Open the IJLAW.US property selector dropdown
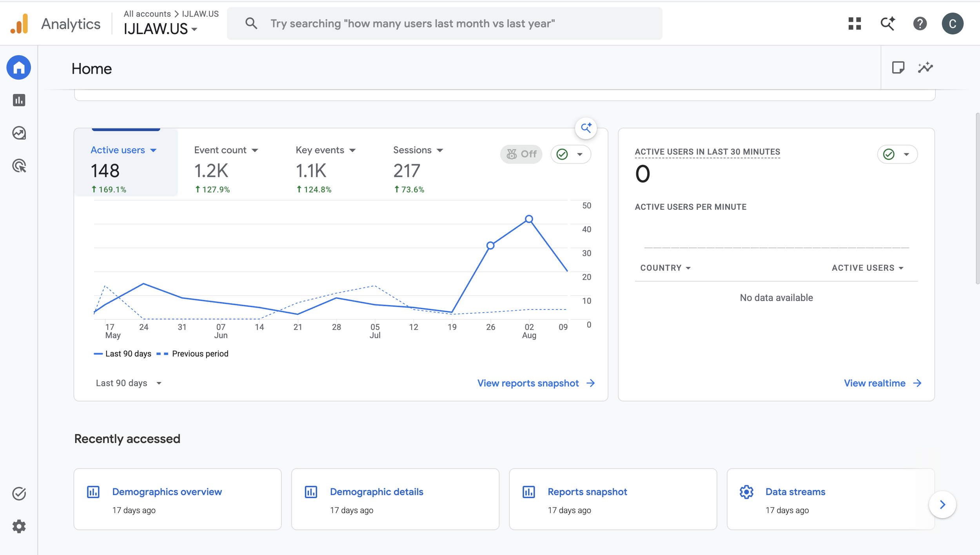Image resolution: width=980 pixels, height=555 pixels. tap(161, 29)
